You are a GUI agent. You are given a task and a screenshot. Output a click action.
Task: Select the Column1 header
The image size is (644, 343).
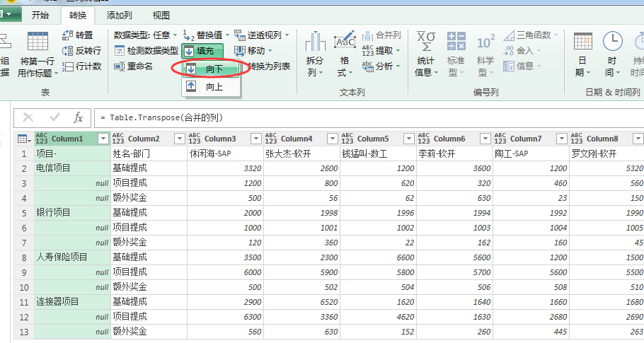pos(72,139)
